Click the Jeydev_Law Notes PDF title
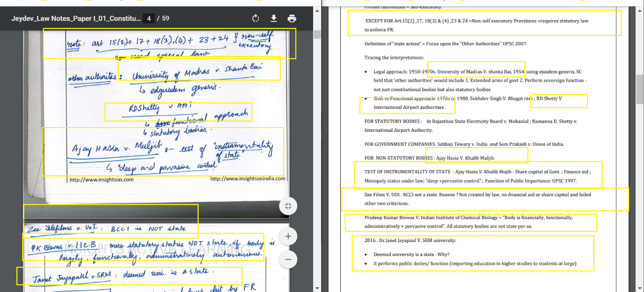The height and width of the screenshot is (292, 644). [76, 19]
